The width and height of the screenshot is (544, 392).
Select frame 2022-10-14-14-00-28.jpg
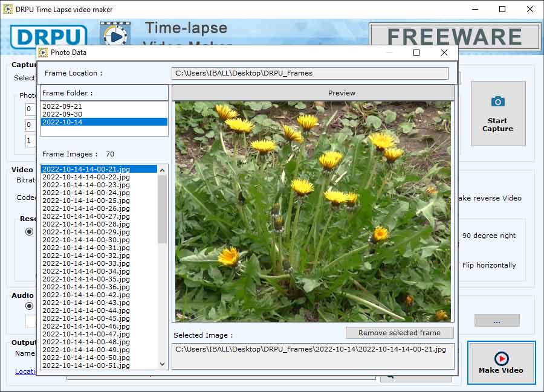click(x=99, y=224)
